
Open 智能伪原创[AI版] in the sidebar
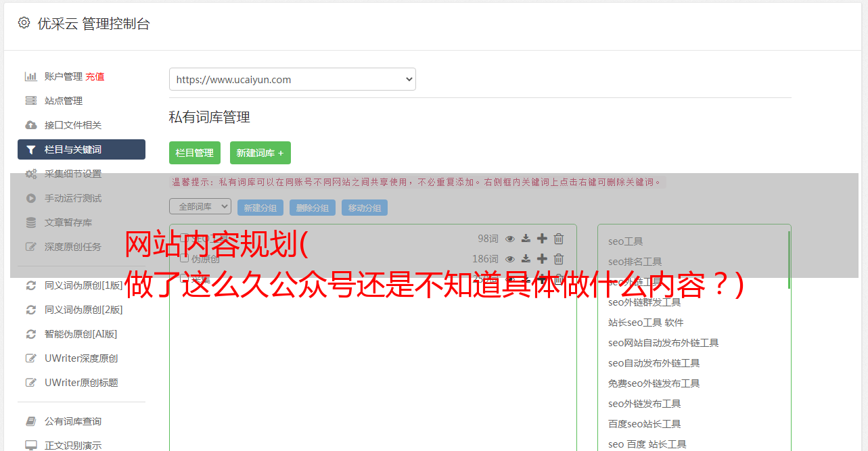point(81,334)
